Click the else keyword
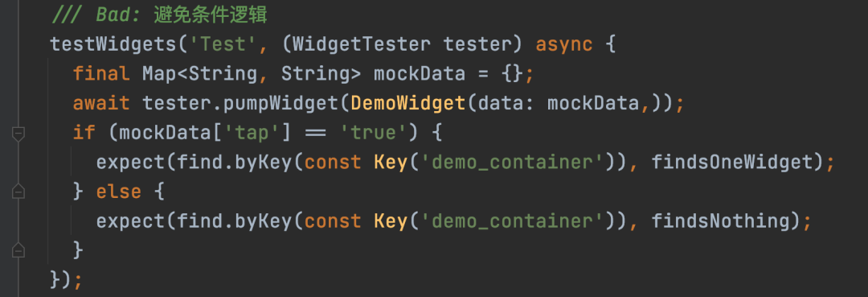The image size is (868, 297). (119, 192)
